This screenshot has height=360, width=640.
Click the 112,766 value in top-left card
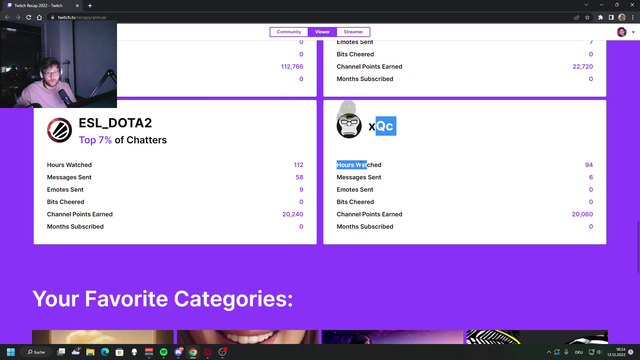292,67
